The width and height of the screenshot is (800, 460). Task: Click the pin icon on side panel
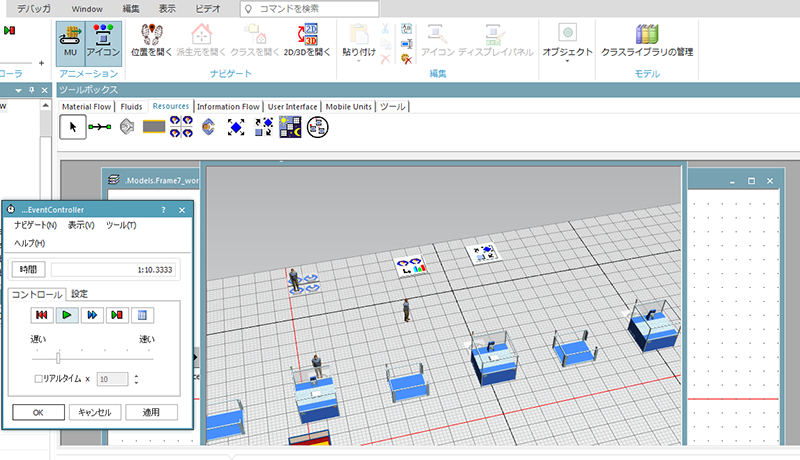coord(32,90)
